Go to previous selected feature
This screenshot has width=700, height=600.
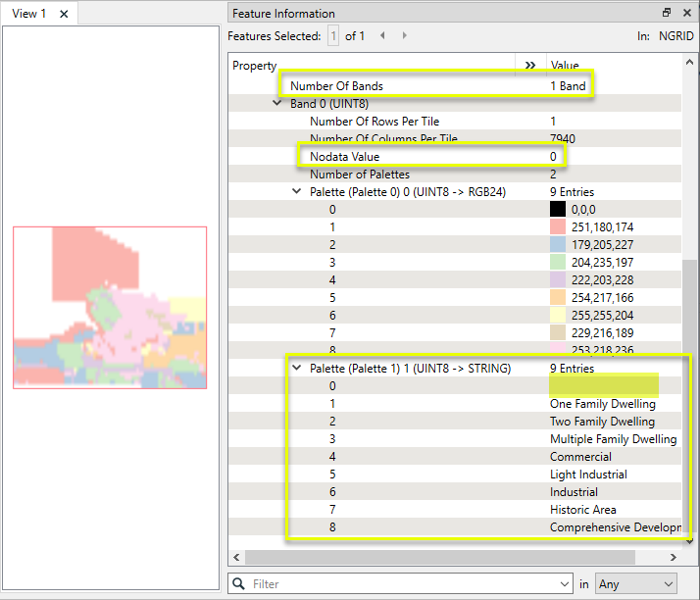(382, 36)
